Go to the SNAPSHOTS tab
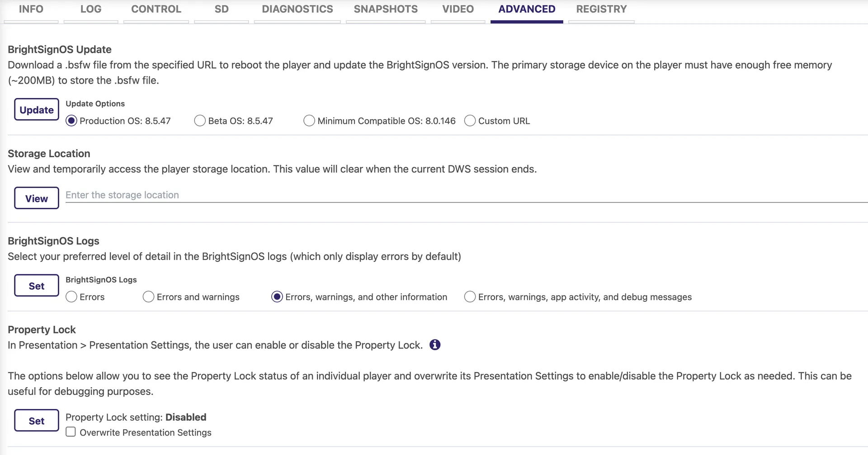 [x=386, y=10]
